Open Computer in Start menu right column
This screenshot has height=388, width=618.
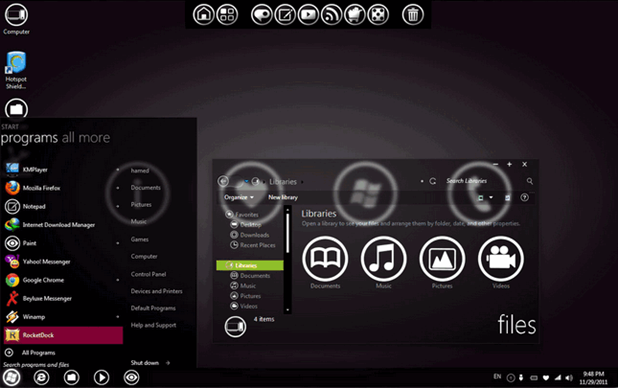point(144,256)
